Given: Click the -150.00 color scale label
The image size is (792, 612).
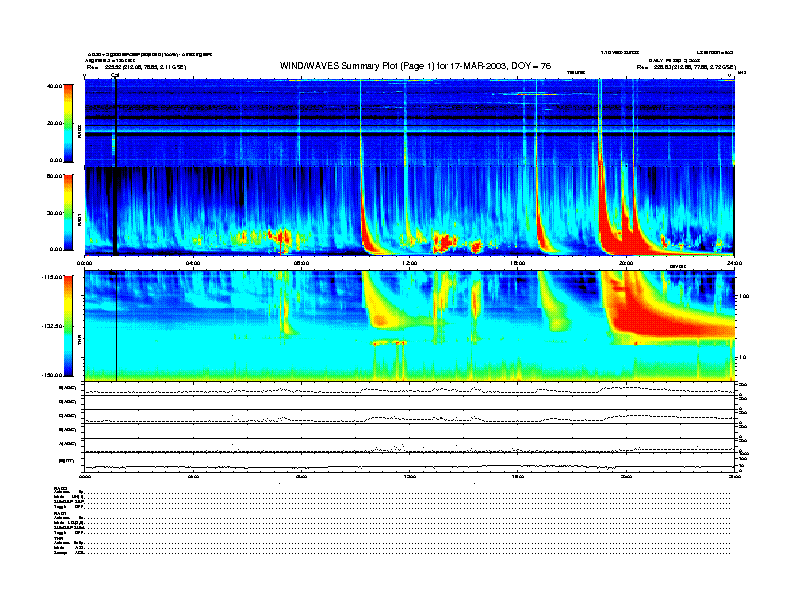Looking at the screenshot, I should pyautogui.click(x=53, y=375).
